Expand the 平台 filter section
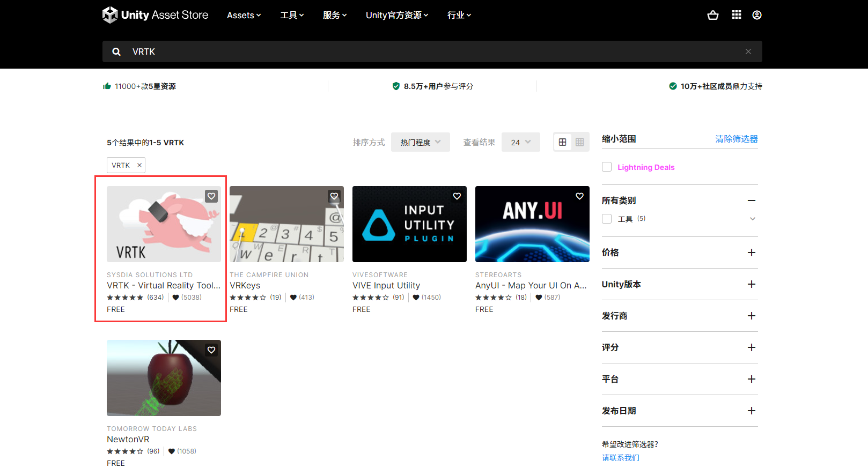 coord(752,379)
